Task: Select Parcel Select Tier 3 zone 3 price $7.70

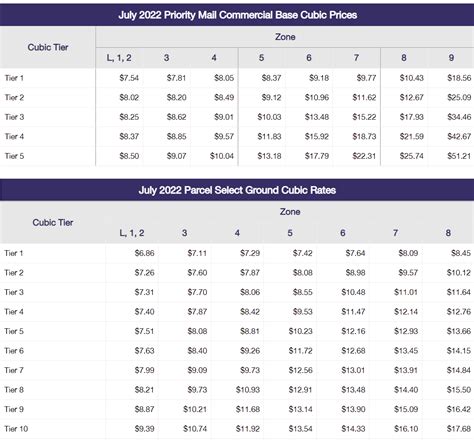Action: [197, 292]
